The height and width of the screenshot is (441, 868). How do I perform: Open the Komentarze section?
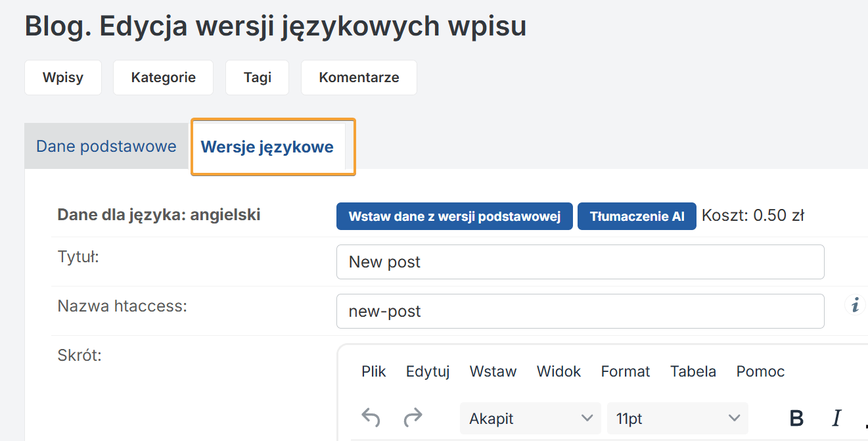(359, 78)
